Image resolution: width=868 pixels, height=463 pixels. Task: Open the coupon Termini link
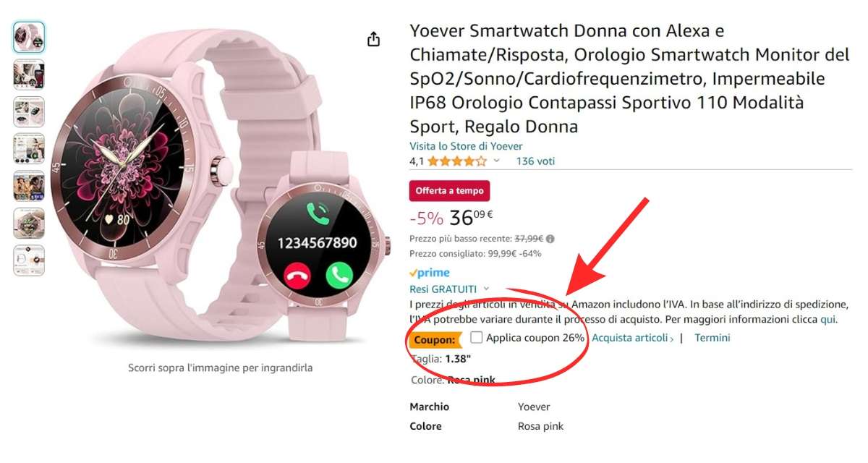click(712, 338)
